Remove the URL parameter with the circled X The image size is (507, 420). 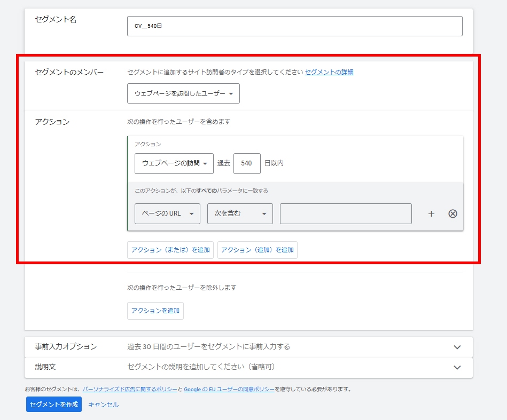click(x=453, y=213)
